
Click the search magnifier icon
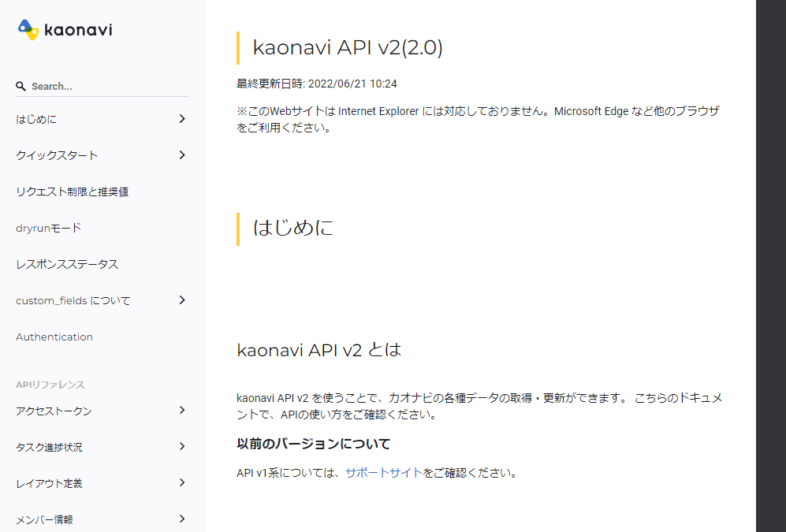pos(20,86)
